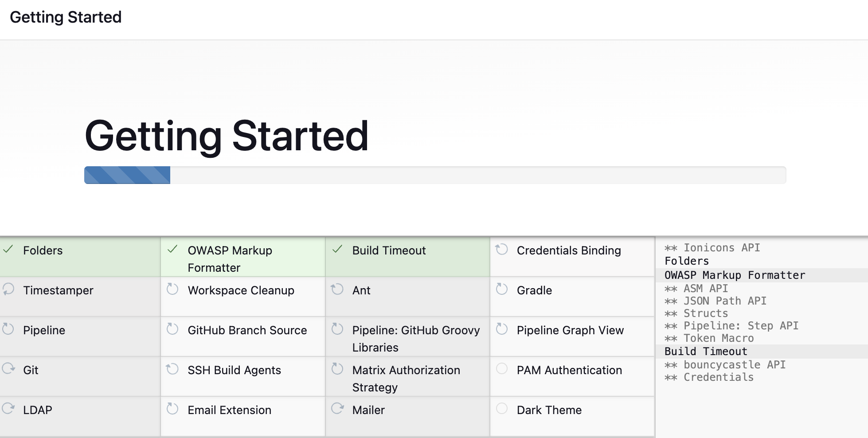Click the empty circle beside PAM Authentication

click(501, 369)
